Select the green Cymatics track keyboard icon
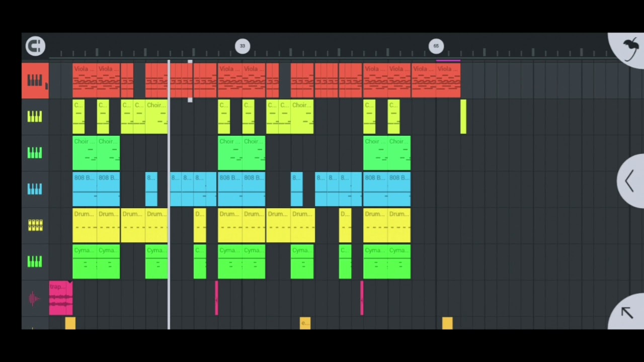 (x=35, y=261)
